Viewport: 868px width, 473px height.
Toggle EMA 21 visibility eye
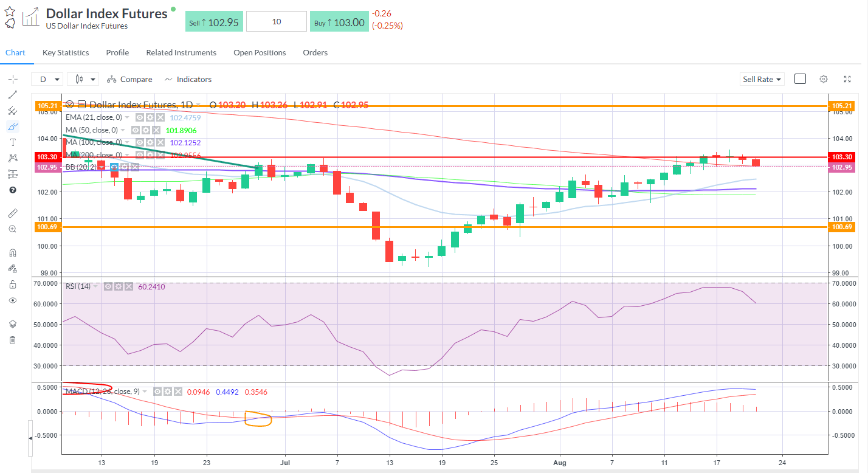(139, 117)
